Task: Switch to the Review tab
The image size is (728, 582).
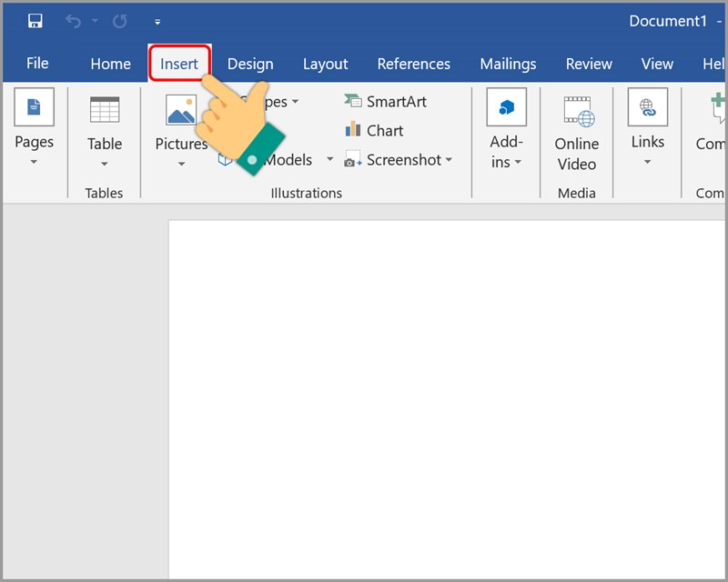Action: (589, 64)
